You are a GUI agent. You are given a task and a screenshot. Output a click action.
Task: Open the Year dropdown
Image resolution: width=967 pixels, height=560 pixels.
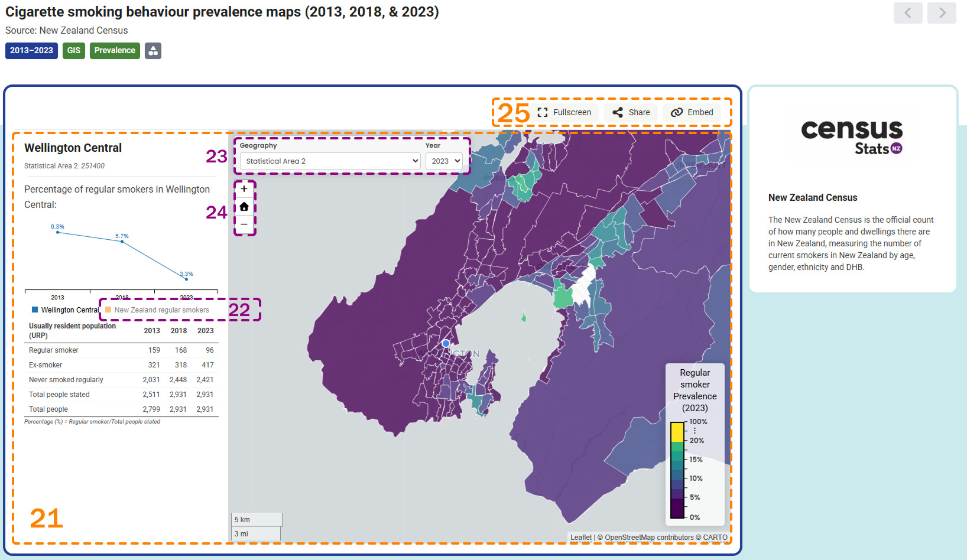pyautogui.click(x=444, y=161)
